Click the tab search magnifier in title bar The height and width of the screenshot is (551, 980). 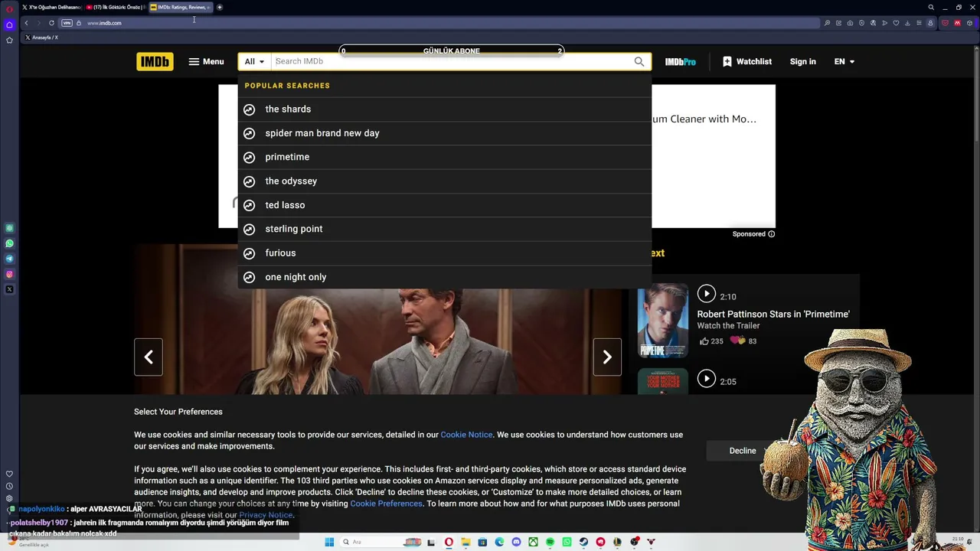coord(931,8)
